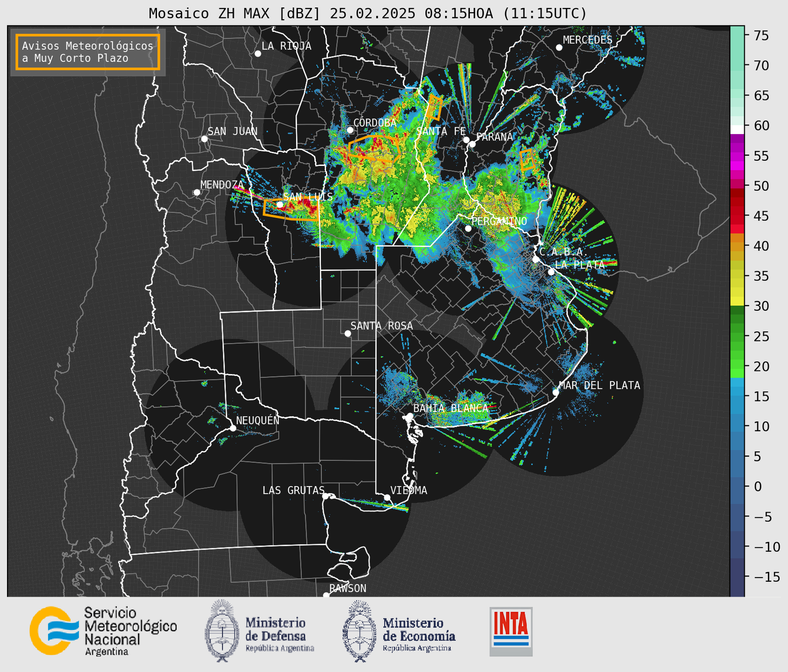Click the INTA logo

coord(511,631)
